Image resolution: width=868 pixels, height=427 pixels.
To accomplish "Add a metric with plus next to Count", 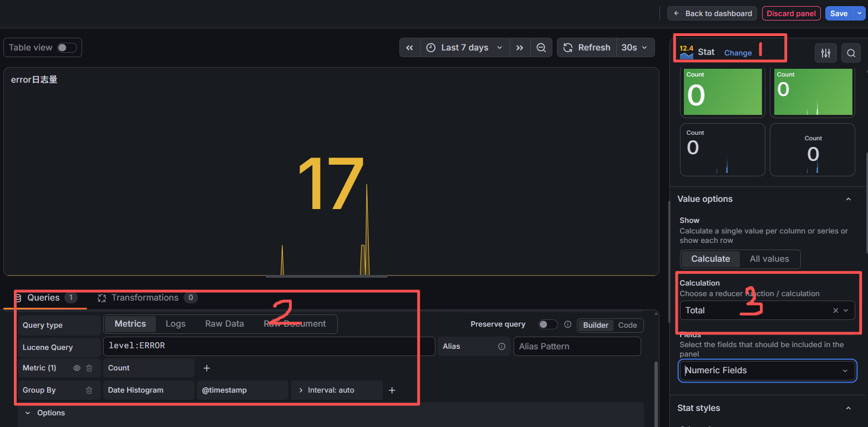I will click(x=206, y=368).
